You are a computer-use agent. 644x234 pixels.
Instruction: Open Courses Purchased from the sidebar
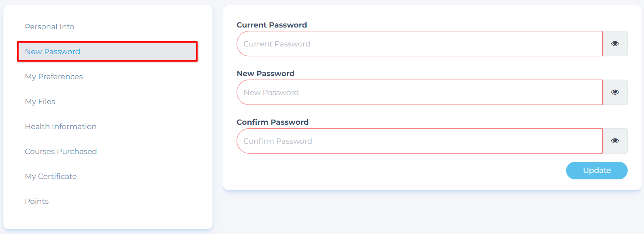pyautogui.click(x=61, y=151)
